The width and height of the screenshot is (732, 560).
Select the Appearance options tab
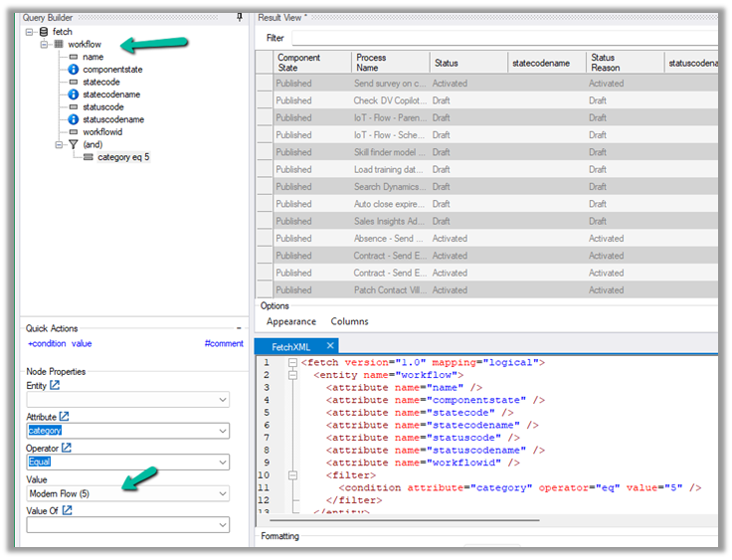pos(290,321)
